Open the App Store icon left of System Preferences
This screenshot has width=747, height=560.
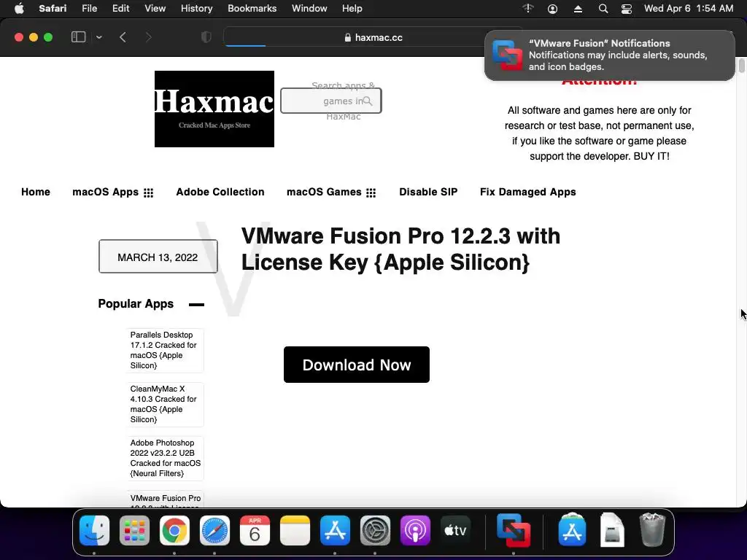click(335, 530)
